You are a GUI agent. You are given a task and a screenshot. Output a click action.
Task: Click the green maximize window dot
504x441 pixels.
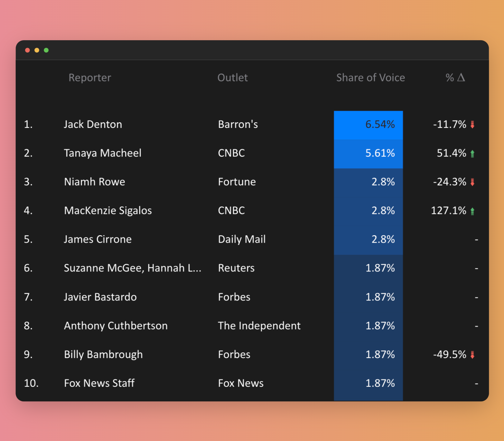tap(46, 50)
